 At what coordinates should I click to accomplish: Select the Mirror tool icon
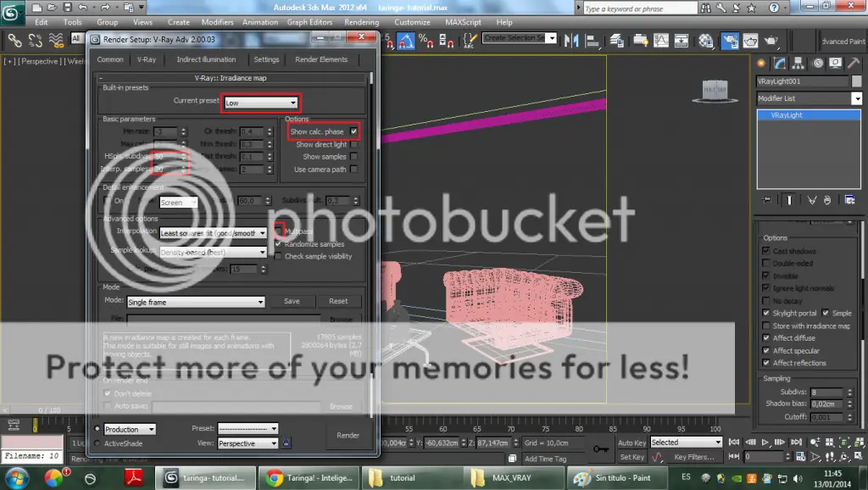(x=570, y=39)
